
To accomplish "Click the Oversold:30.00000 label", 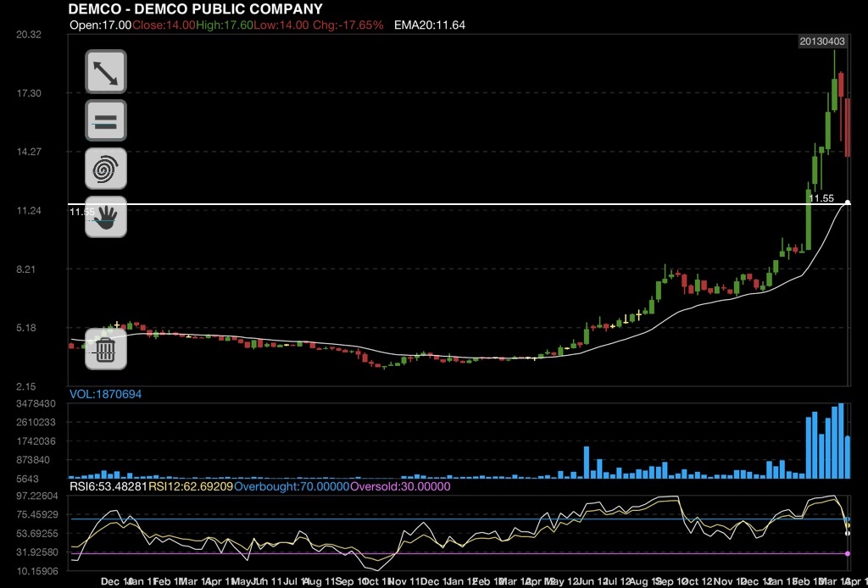I will tap(400, 487).
